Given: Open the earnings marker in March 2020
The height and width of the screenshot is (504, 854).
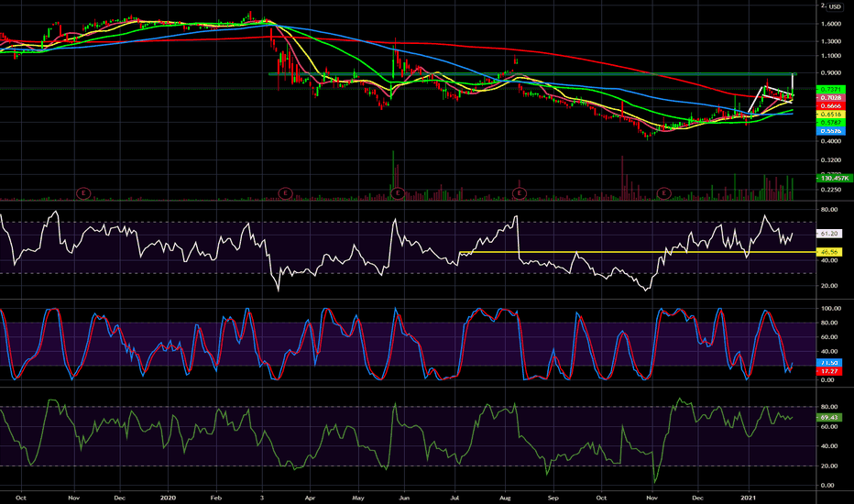Looking at the screenshot, I should tap(285, 192).
